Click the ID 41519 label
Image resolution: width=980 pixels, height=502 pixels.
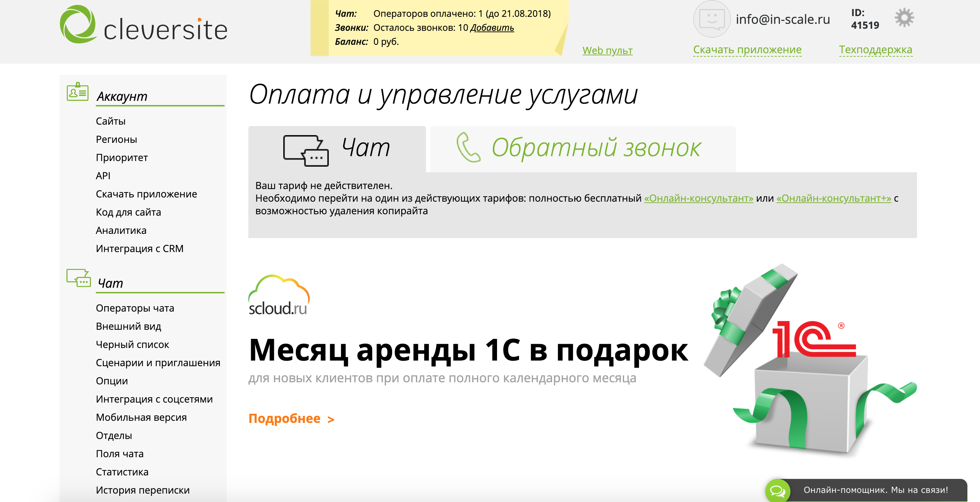point(865,19)
